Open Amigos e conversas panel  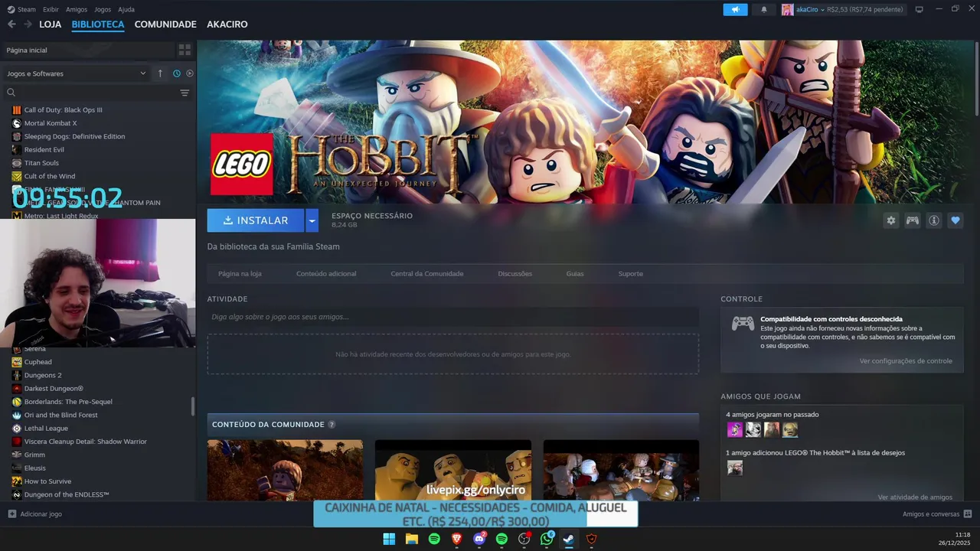(937, 514)
